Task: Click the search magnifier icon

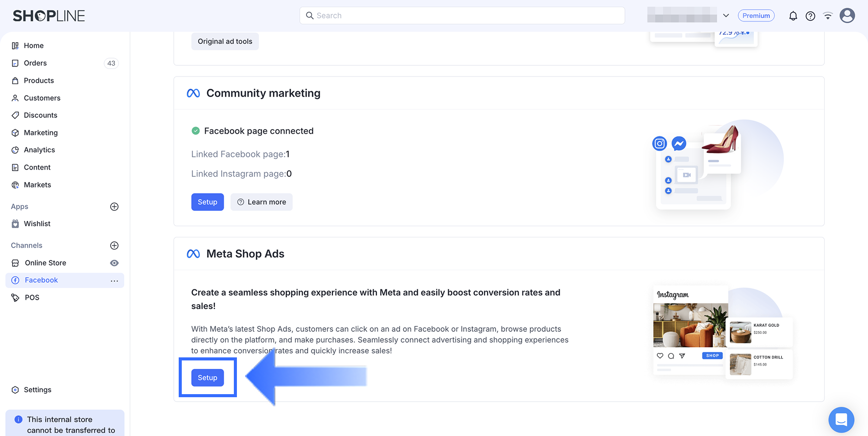Action: click(309, 16)
